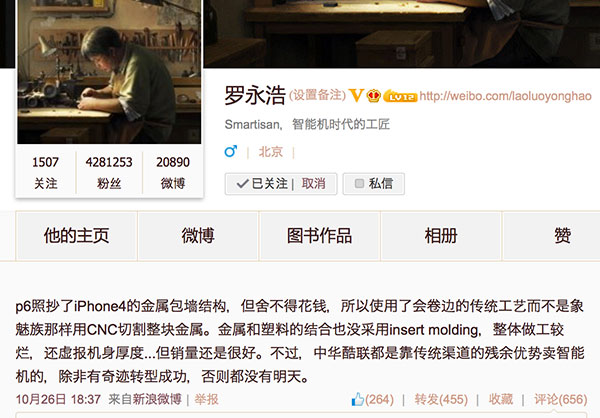Click the checkmark in 已关注 button
This screenshot has height=418, width=600.
[243, 184]
